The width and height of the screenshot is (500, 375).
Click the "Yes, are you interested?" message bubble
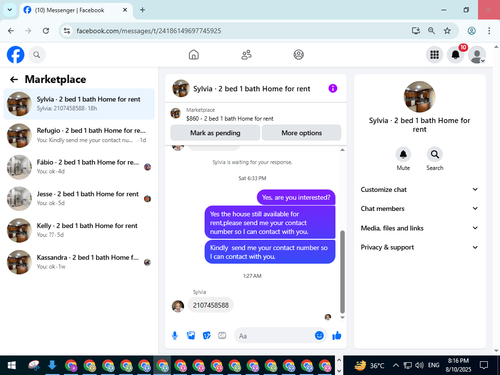point(296,197)
